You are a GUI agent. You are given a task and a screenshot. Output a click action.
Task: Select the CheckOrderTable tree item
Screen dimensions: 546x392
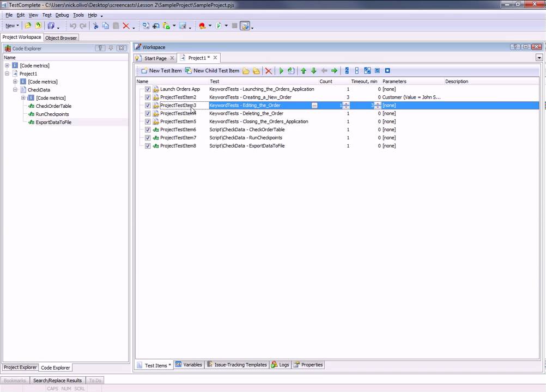pyautogui.click(x=53, y=106)
